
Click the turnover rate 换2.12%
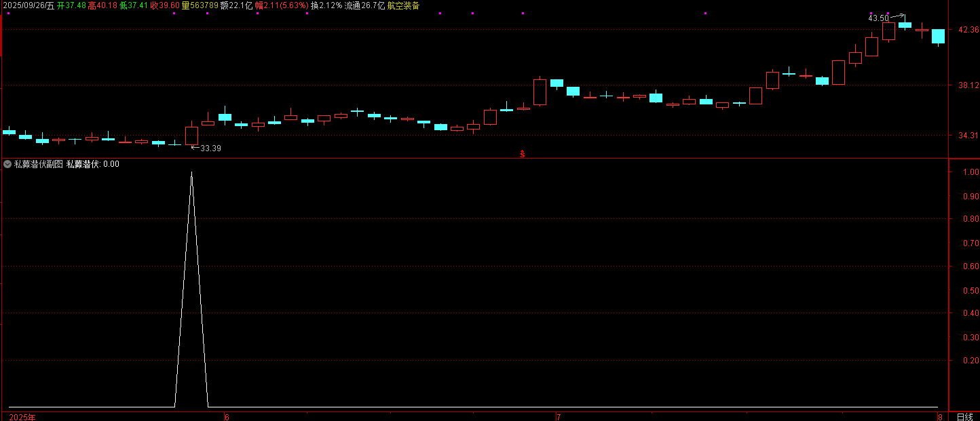click(326, 5)
